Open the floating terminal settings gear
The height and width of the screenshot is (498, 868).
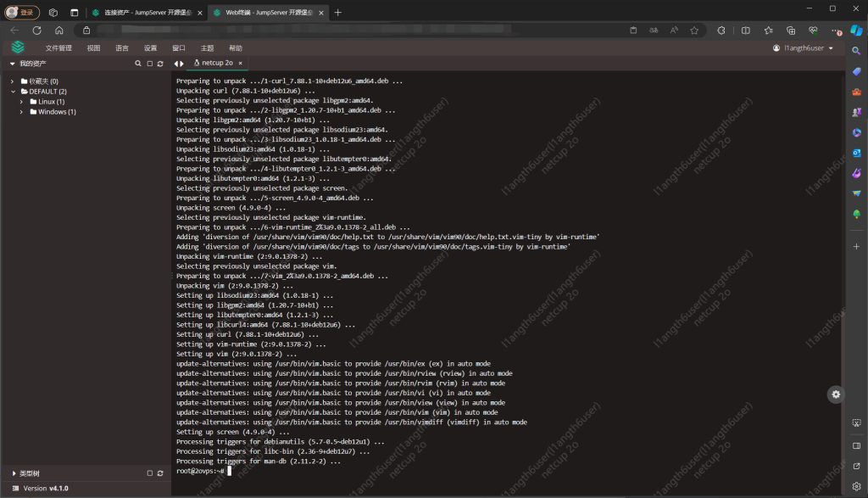click(835, 394)
